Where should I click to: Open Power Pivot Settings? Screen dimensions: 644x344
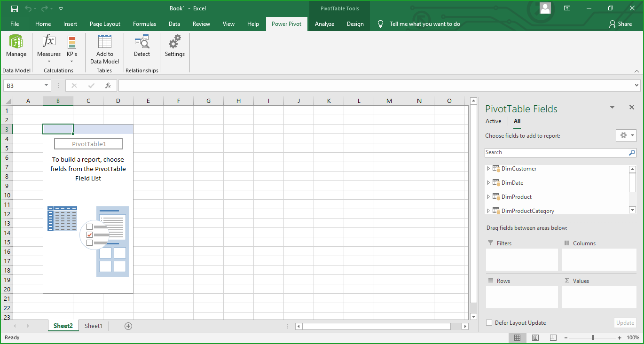[x=175, y=46]
